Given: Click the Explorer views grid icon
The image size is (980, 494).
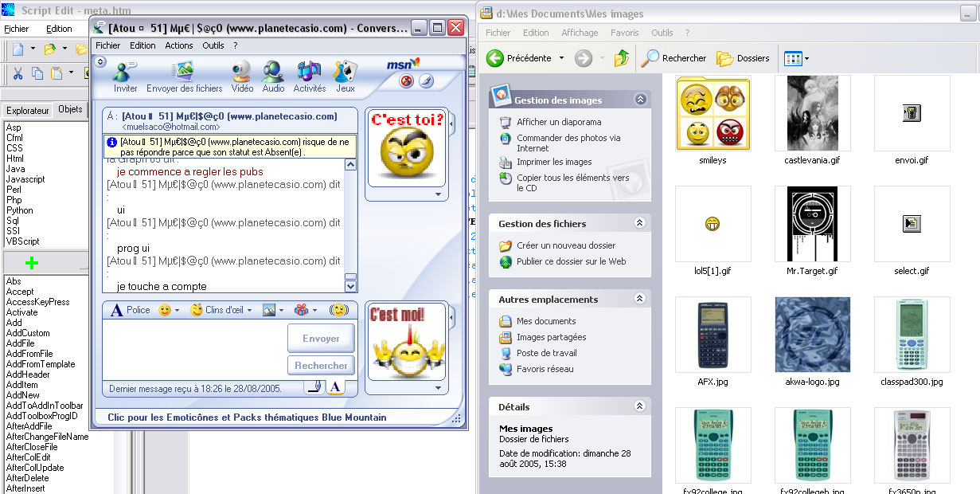Looking at the screenshot, I should pyautogui.click(x=792, y=58).
